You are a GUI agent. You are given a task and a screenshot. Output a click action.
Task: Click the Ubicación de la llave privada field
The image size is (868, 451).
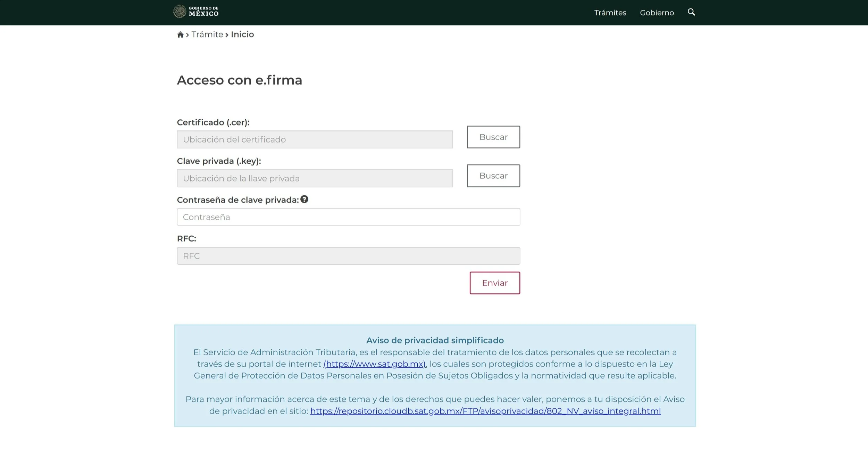[315, 178]
